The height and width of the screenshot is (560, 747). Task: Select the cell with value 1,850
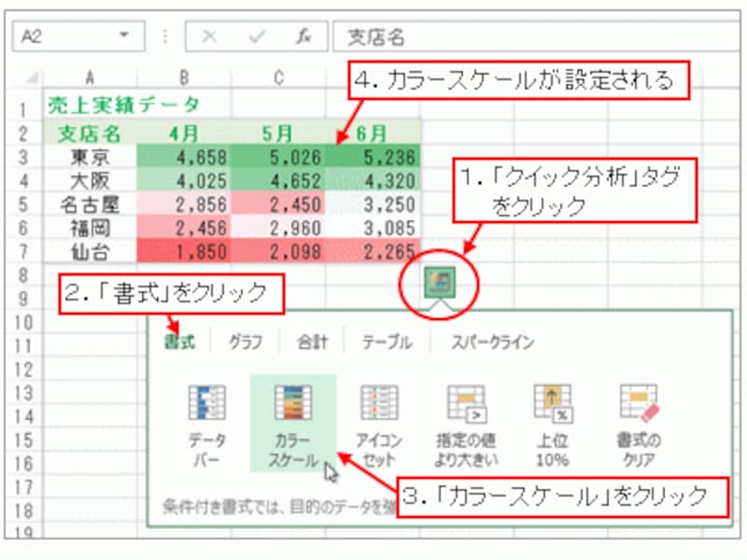(184, 251)
